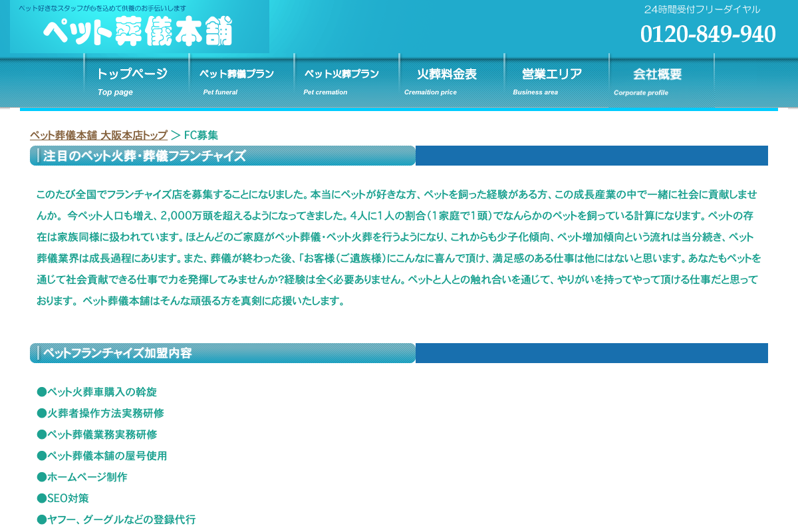
Task: Click the 火葬者操作方法実務研修 list item
Action: pyautogui.click(x=100, y=413)
